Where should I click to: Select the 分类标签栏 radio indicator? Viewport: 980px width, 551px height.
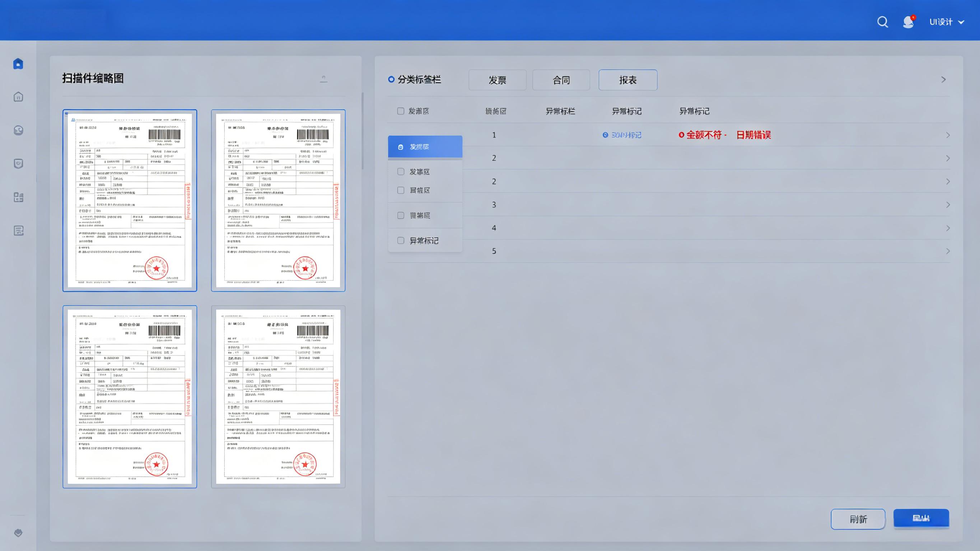[391, 80]
